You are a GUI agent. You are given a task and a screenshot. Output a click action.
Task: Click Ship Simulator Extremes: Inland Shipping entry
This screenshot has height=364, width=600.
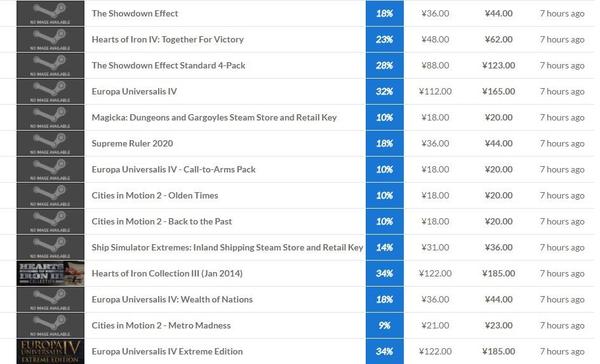coord(227,248)
